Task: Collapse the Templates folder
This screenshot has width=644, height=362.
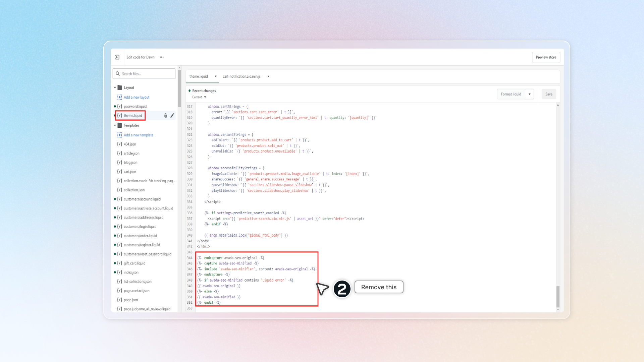Action: tap(115, 125)
